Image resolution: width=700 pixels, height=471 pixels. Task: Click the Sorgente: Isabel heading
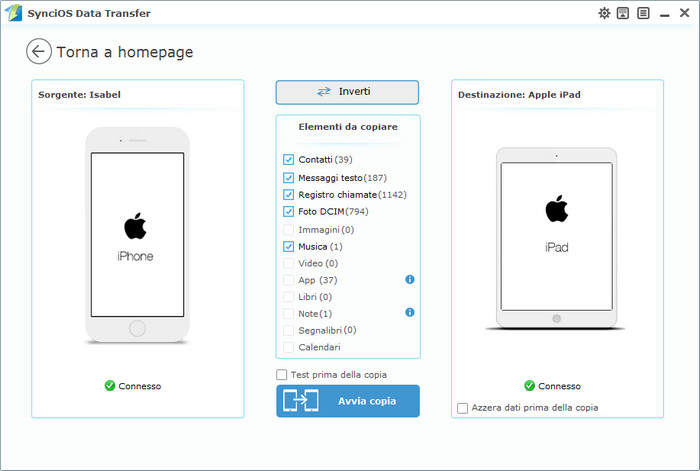(x=79, y=95)
